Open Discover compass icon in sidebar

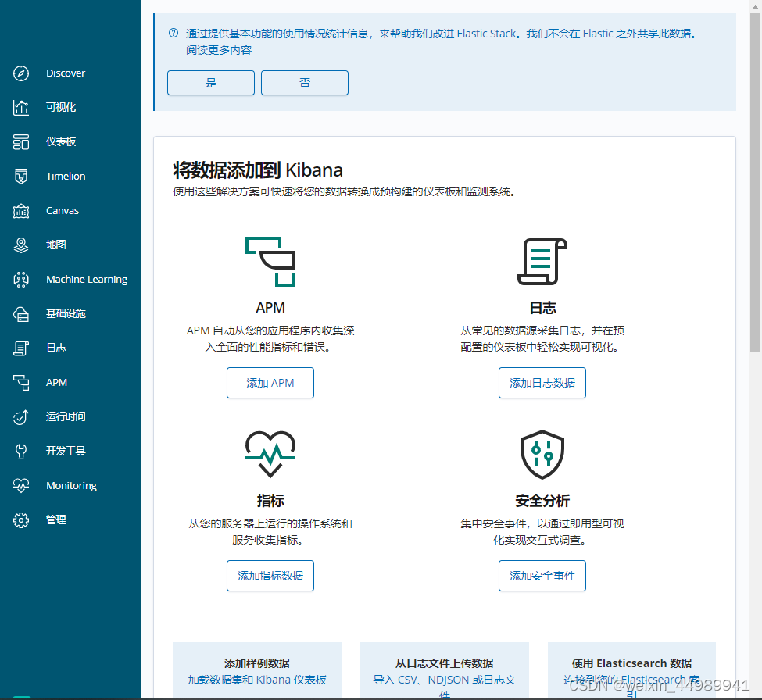click(21, 73)
